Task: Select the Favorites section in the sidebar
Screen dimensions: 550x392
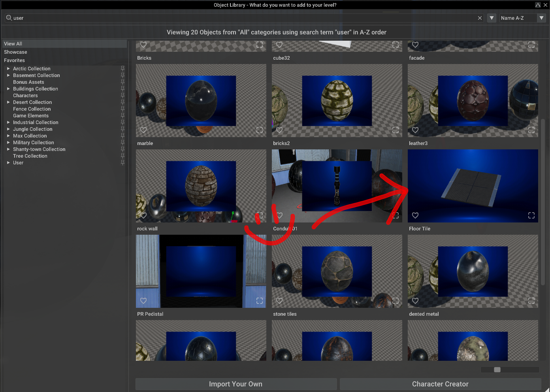Action: click(14, 60)
